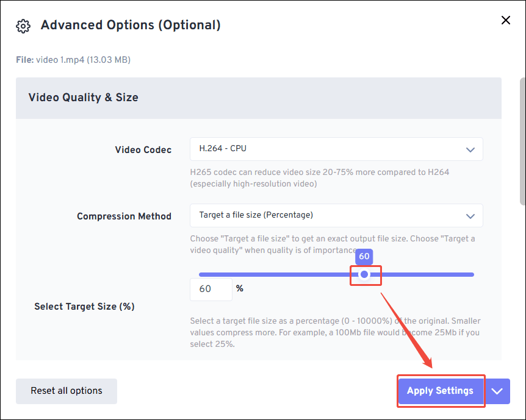Viewport: 526px width, 420px height.
Task: Click the Video Quality & Size section header
Action: click(x=83, y=98)
